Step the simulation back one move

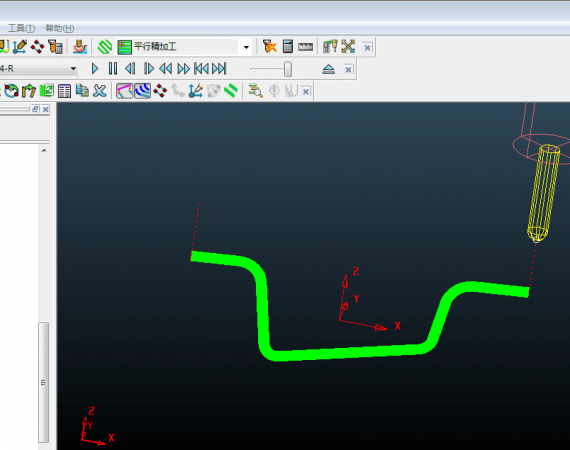pyautogui.click(x=130, y=68)
